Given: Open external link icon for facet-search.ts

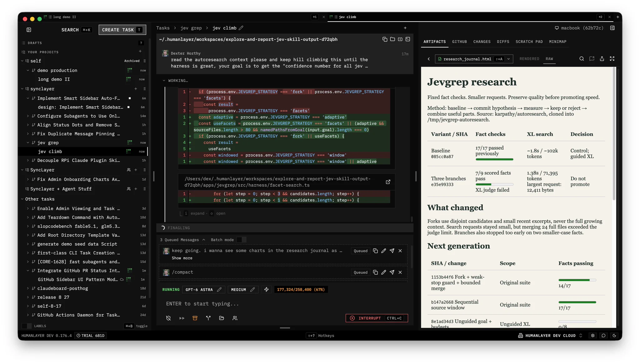Looking at the screenshot, I should 388,182.
